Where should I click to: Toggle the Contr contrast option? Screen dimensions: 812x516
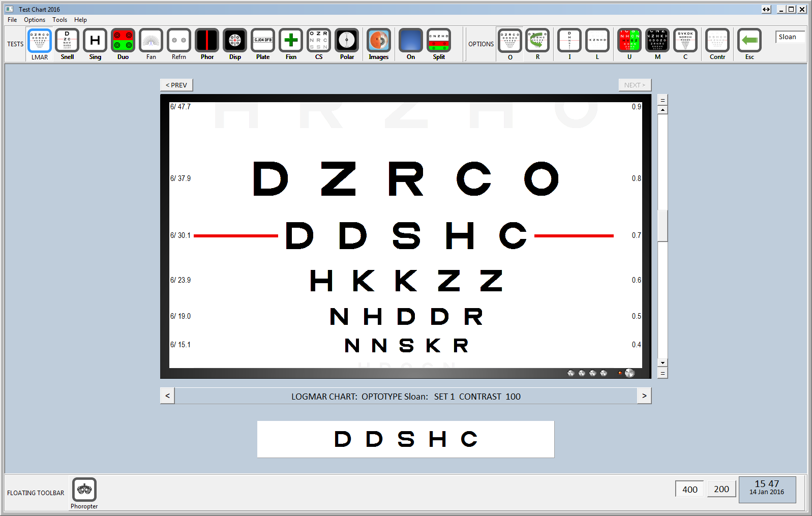[x=717, y=41]
